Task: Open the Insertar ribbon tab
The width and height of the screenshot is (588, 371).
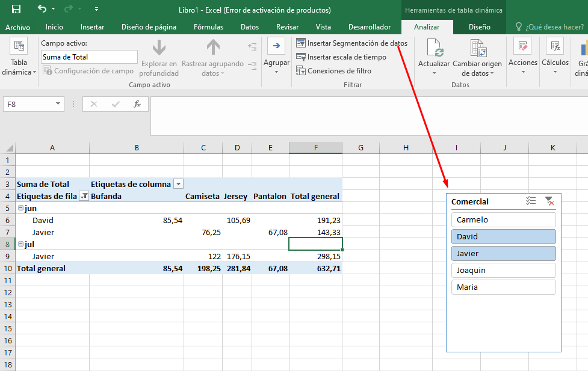Action: click(x=92, y=27)
